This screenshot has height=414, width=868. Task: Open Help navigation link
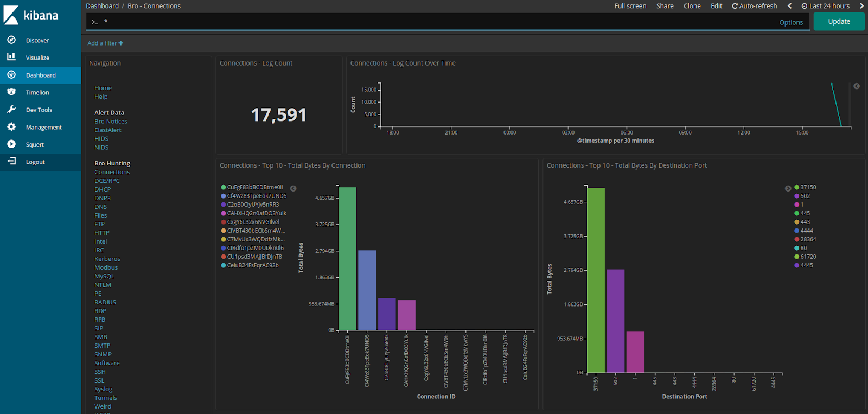tap(101, 97)
